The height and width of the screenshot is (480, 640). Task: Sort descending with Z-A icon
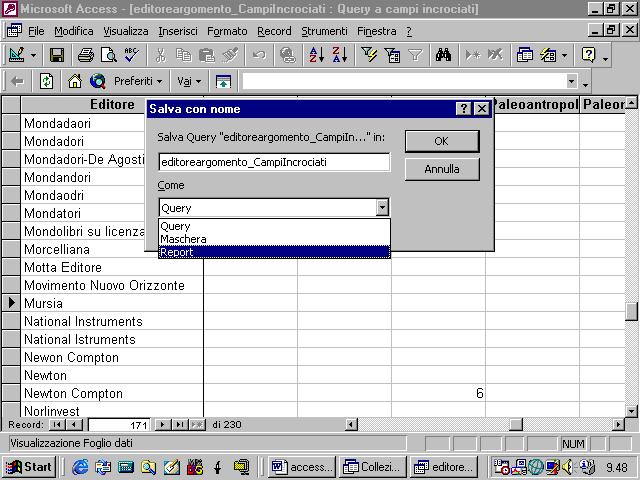pos(340,55)
